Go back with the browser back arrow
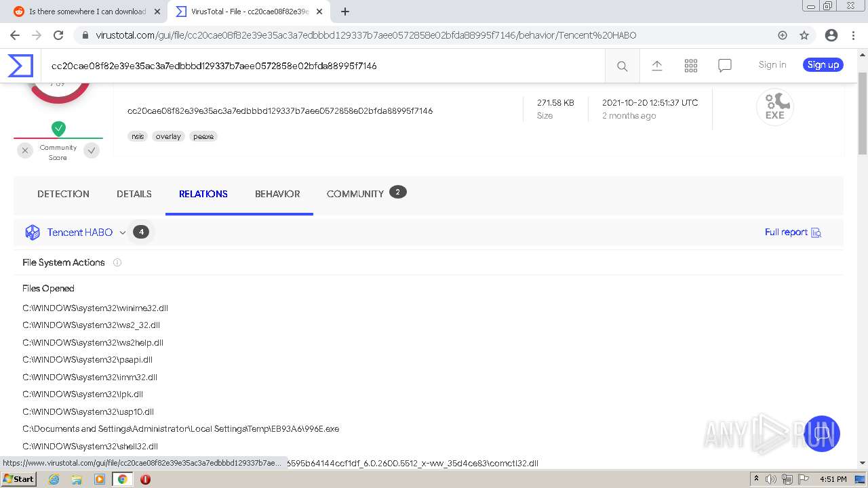 pos(15,35)
